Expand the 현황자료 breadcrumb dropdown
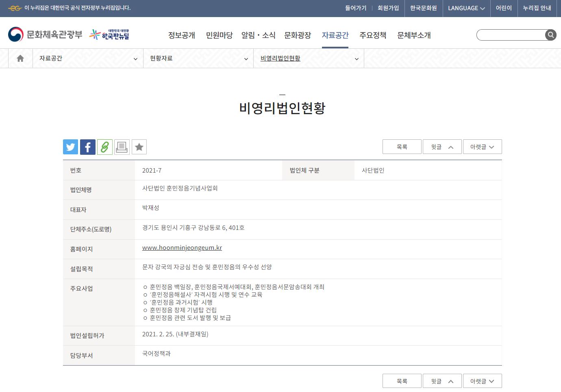This screenshot has height=392, width=561. (198, 58)
